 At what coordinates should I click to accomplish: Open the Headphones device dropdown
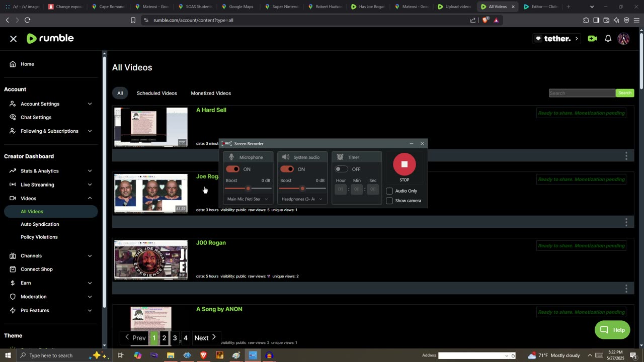coord(302,199)
